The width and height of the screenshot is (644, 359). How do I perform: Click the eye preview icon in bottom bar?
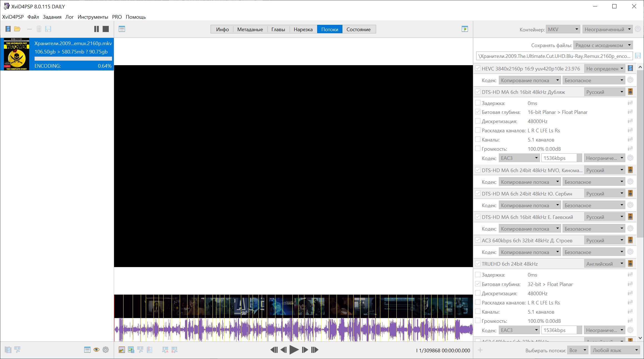point(96,350)
